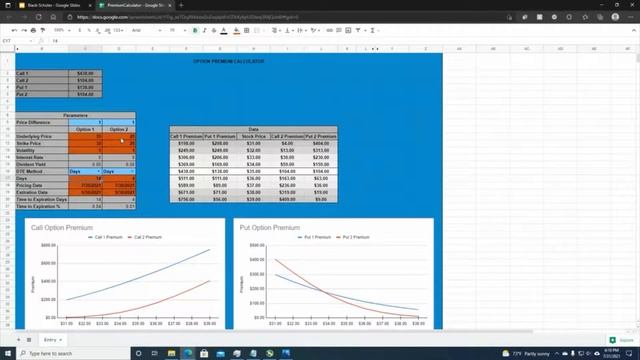Open the font size dropdown
Viewport: 640px width, 360px height.
[178, 31]
